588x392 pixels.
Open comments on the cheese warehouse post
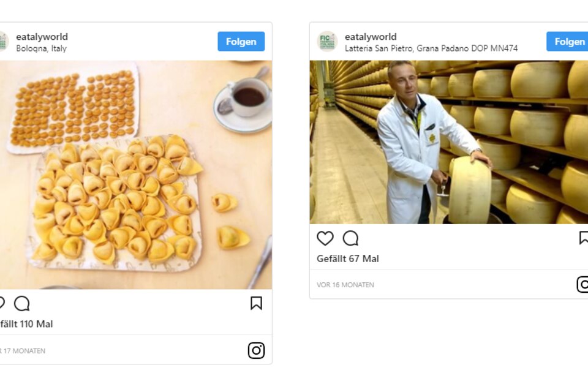(350, 238)
